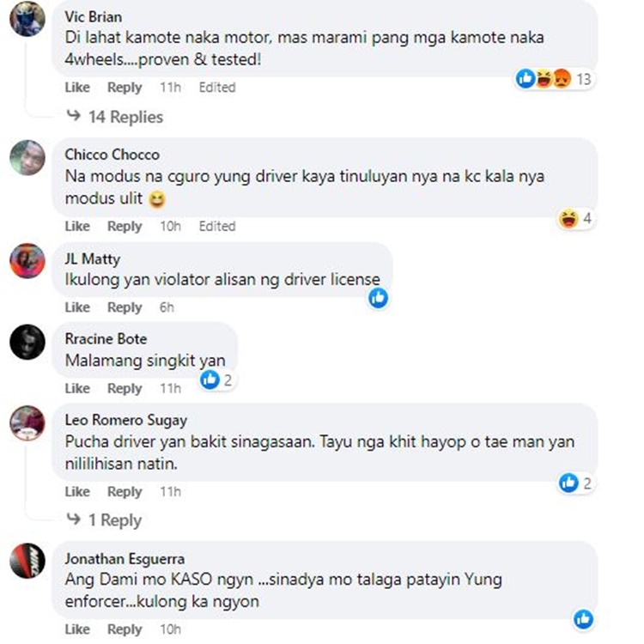Click the thumbs-up reaction on JL Matty's comment
Viewport: 644px width, 644px height.
tap(379, 298)
